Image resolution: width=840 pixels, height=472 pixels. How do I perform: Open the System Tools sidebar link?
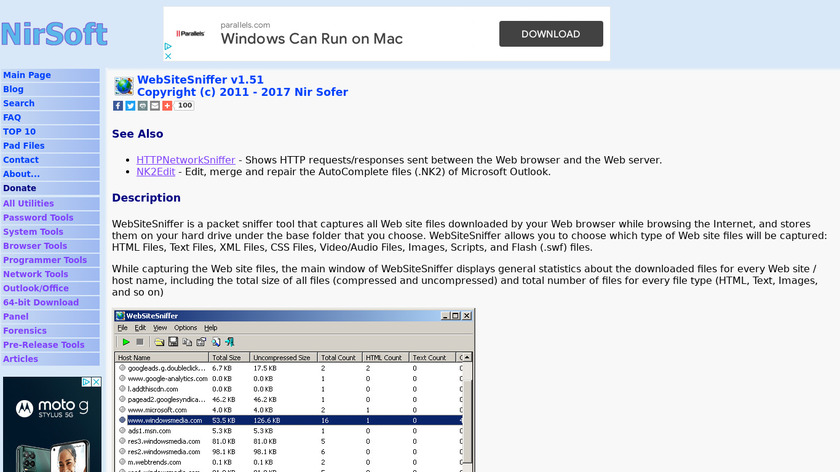click(x=33, y=232)
